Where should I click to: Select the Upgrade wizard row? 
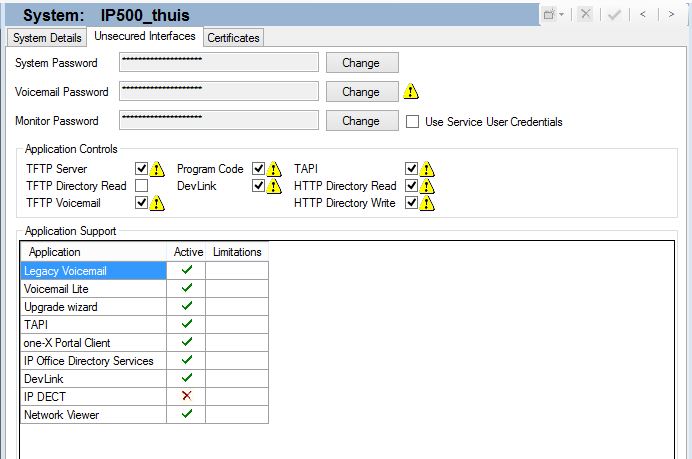[x=144, y=307]
